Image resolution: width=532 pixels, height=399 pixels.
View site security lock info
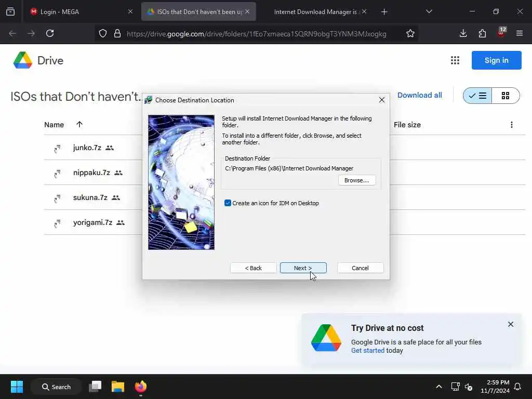(117, 34)
